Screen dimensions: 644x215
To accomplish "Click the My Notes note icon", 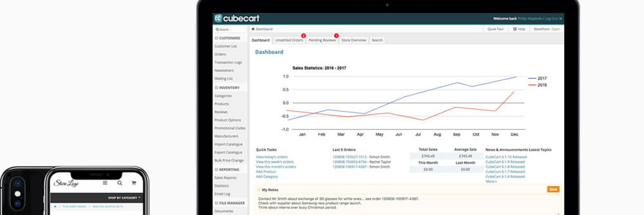I will click(x=259, y=190).
